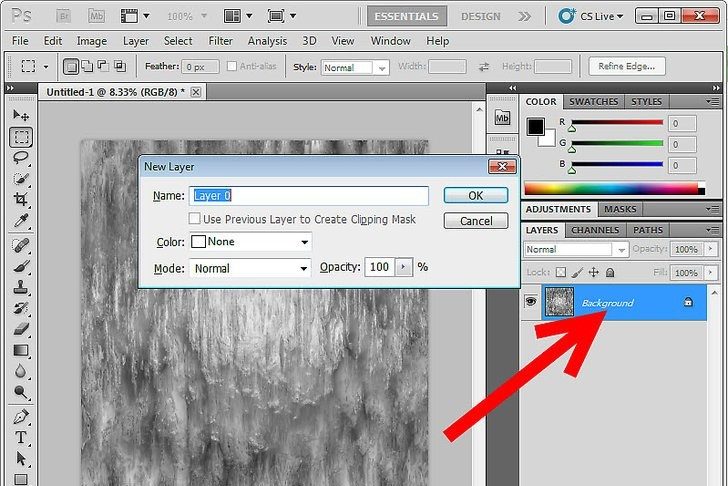Select the Eyedropper tool
This screenshot has width=728, height=486.
[21, 220]
